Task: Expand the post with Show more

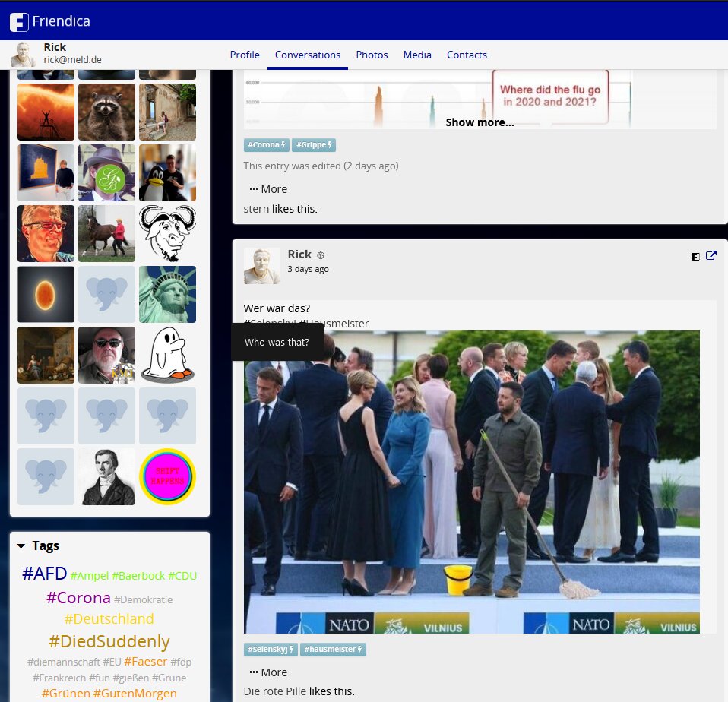Action: [480, 122]
